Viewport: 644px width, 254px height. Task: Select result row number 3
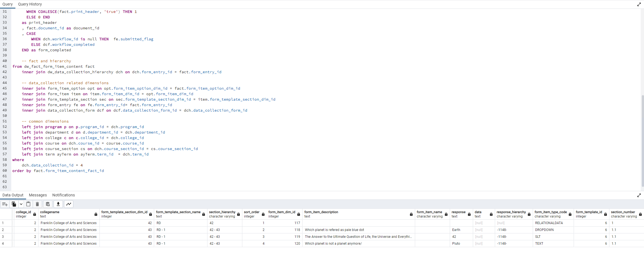click(3, 237)
